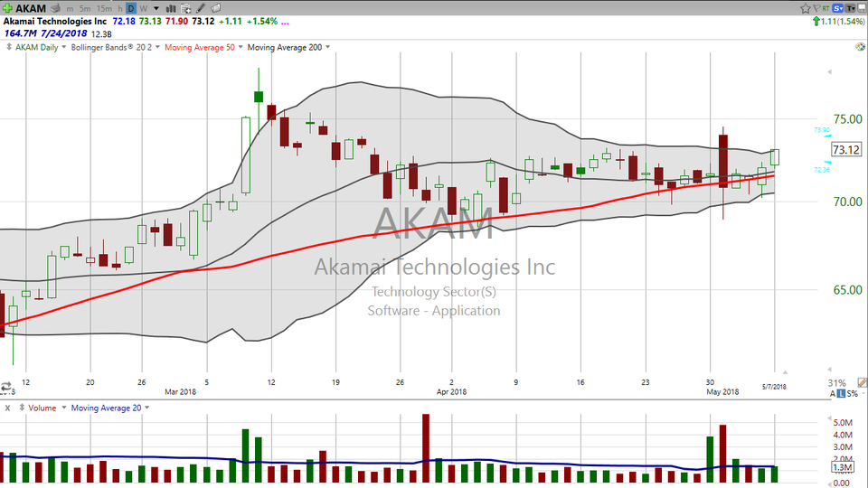
Task: Click the AKAM ticker symbol box
Action: [x=31, y=8]
